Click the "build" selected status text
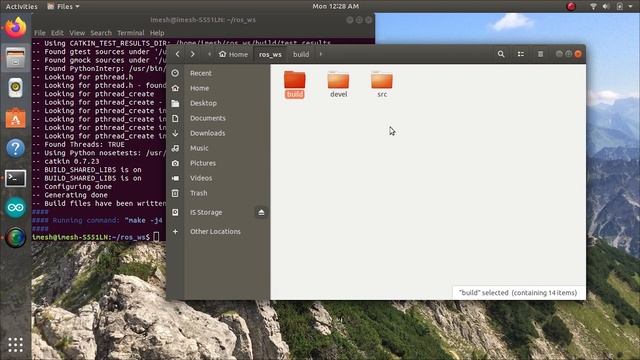The height and width of the screenshot is (360, 640). 518,293
